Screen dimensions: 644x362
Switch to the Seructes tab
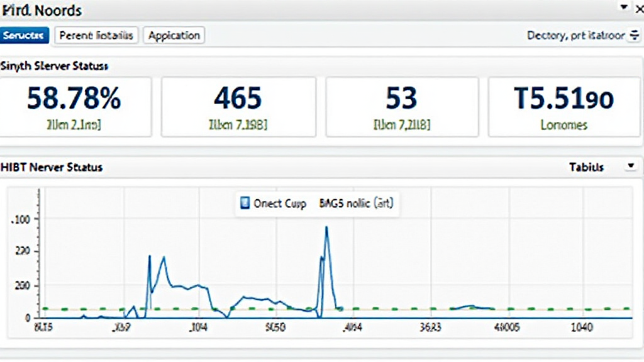coord(24,36)
